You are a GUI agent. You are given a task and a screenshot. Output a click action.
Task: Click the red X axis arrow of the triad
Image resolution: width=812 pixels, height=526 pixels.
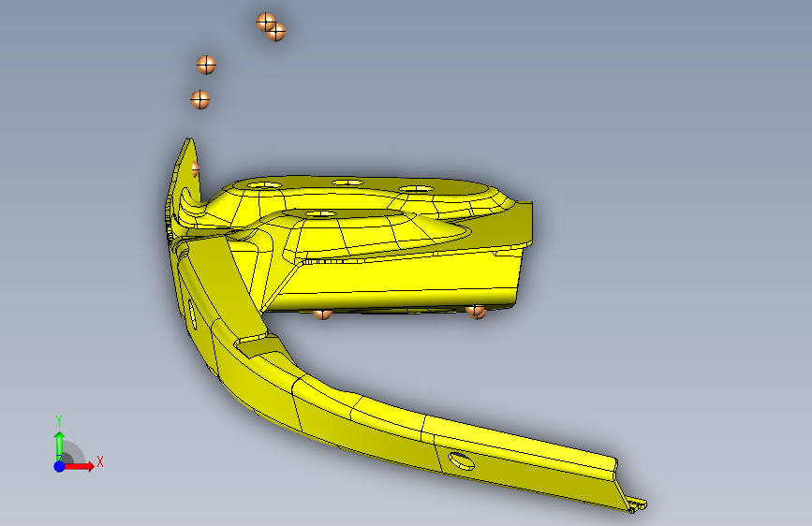point(78,466)
